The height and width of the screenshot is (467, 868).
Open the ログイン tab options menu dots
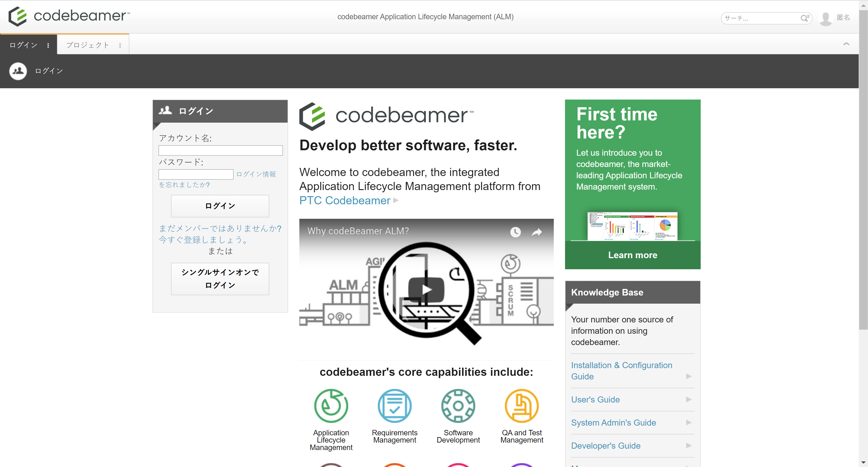(x=48, y=45)
